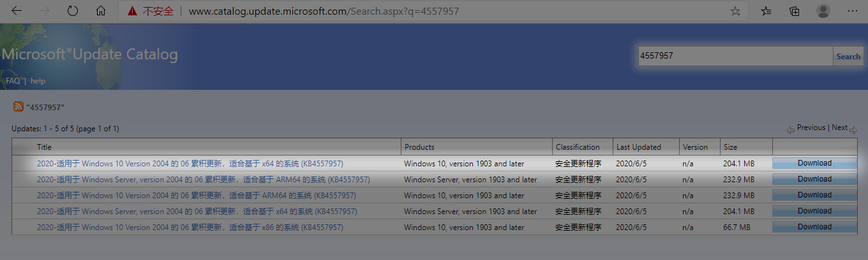
Task: Download the Windows 10 ARM64 232.9 MB update
Action: [814, 195]
